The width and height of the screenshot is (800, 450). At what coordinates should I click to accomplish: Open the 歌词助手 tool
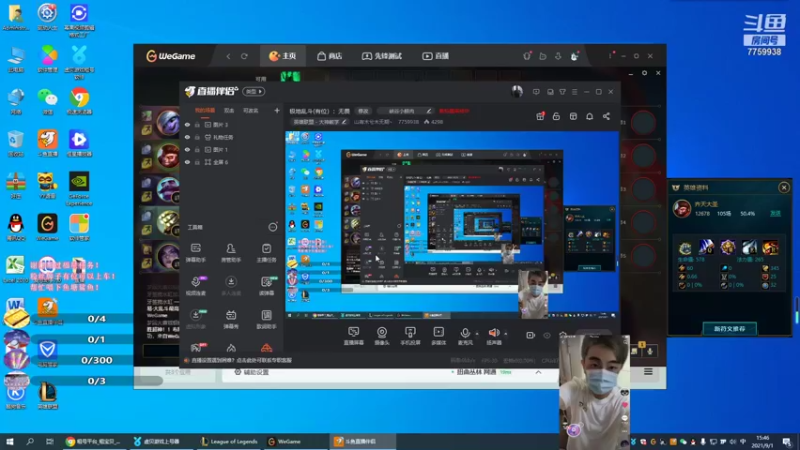click(266, 319)
